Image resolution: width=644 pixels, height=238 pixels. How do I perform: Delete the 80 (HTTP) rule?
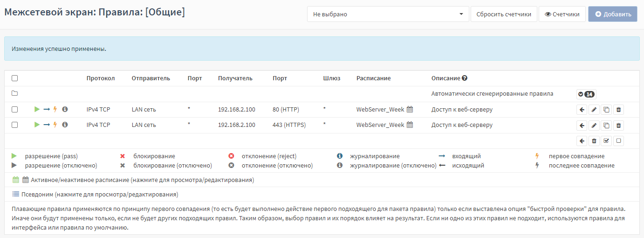pyautogui.click(x=618, y=110)
